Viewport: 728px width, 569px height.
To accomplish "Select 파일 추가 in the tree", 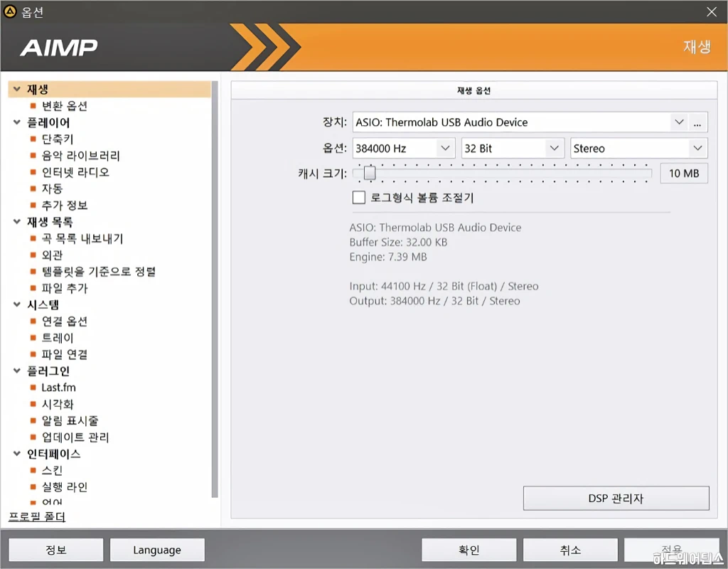I will (65, 289).
